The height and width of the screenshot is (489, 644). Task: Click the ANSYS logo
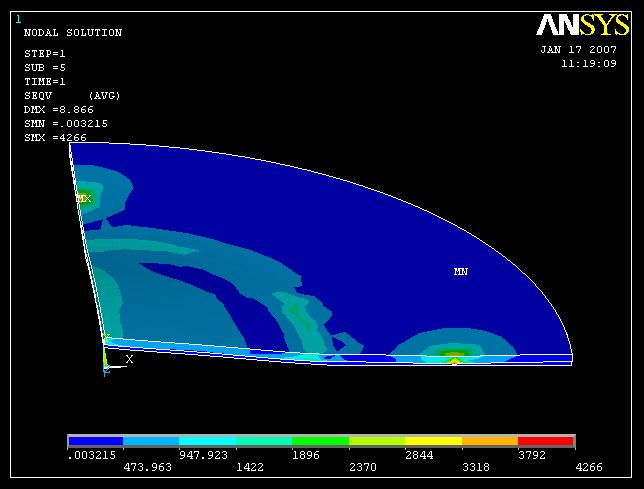(582, 25)
